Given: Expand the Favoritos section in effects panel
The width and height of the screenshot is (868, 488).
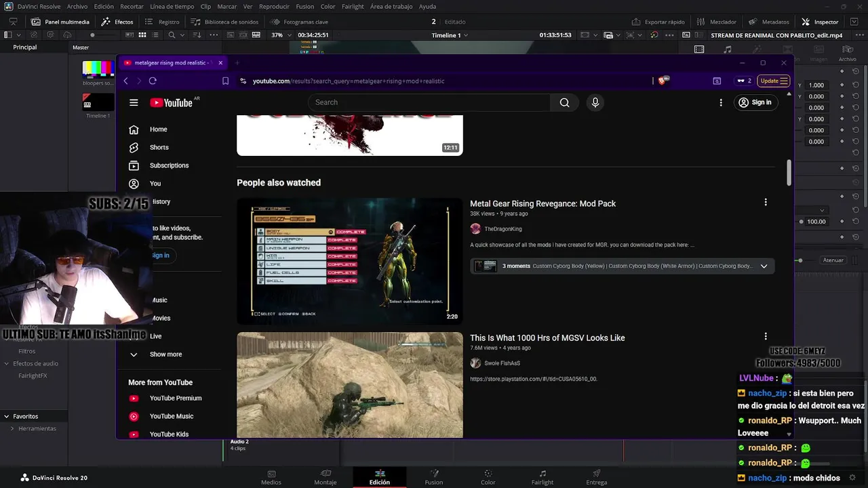Looking at the screenshot, I should 6,416.
